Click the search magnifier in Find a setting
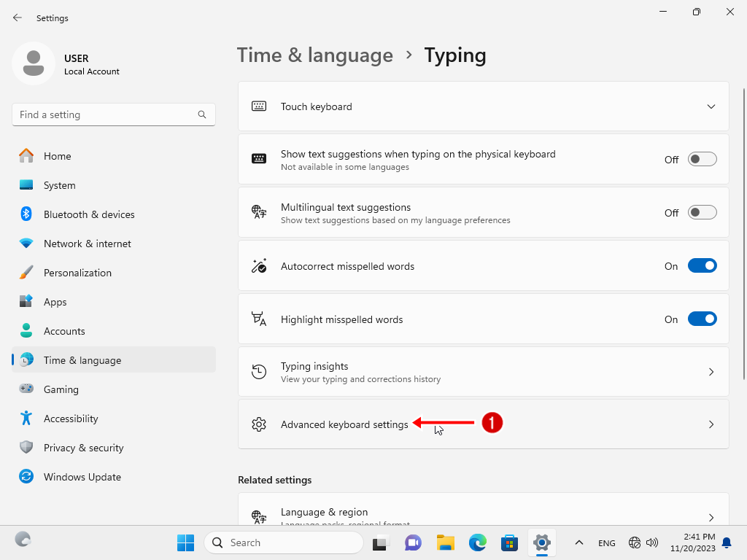Image resolution: width=747 pixels, height=560 pixels. (202, 114)
